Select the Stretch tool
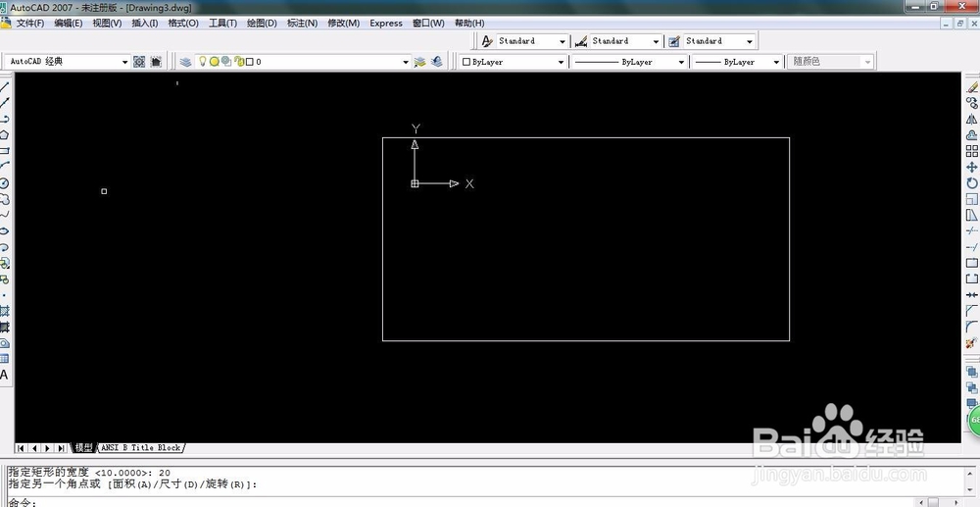Image resolution: width=980 pixels, height=507 pixels. coord(972,215)
